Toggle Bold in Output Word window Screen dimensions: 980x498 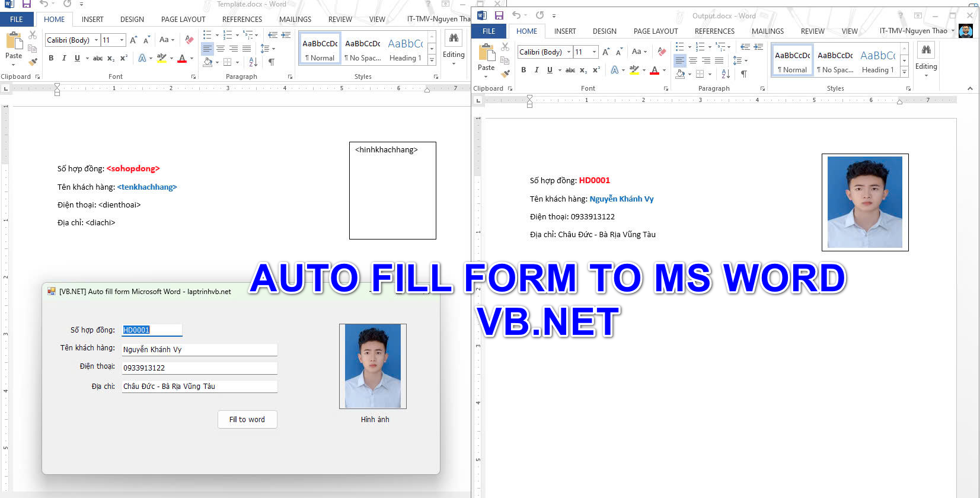click(523, 70)
